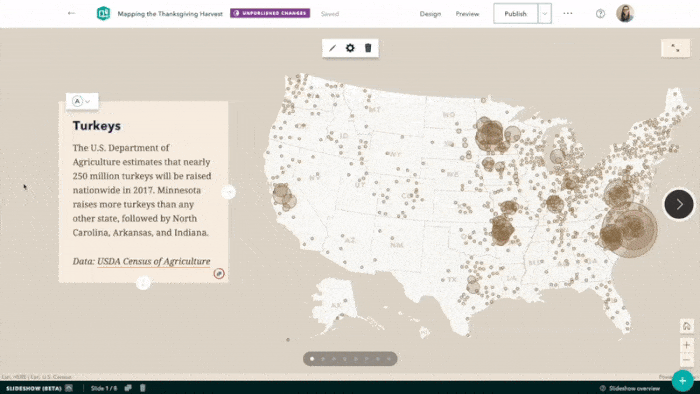This screenshot has width=700, height=394.
Task: Open panel style dropdown labeled A
Action: tap(82, 101)
